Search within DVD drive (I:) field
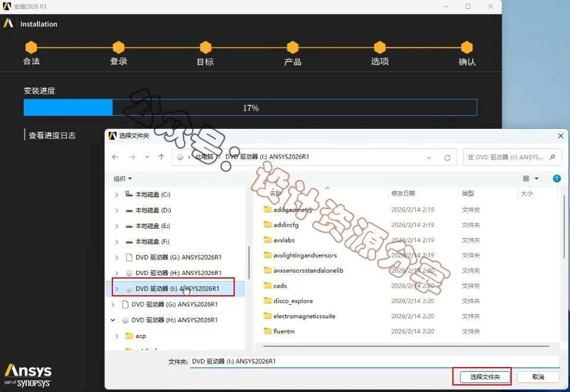 point(512,157)
